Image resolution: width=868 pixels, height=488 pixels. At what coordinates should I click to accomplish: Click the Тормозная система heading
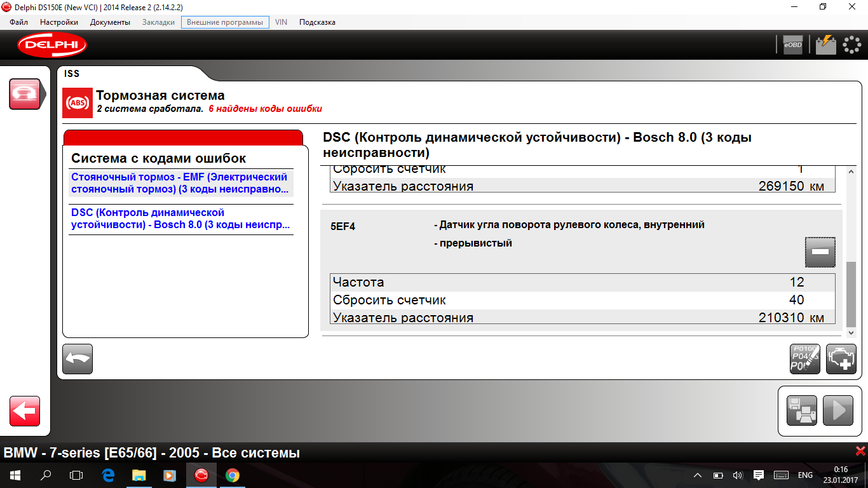pyautogui.click(x=160, y=96)
